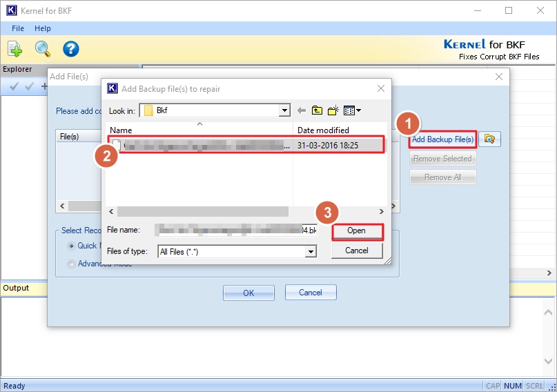Click OK in the Add File(s) dialog
557x392 pixels.
coord(248,293)
